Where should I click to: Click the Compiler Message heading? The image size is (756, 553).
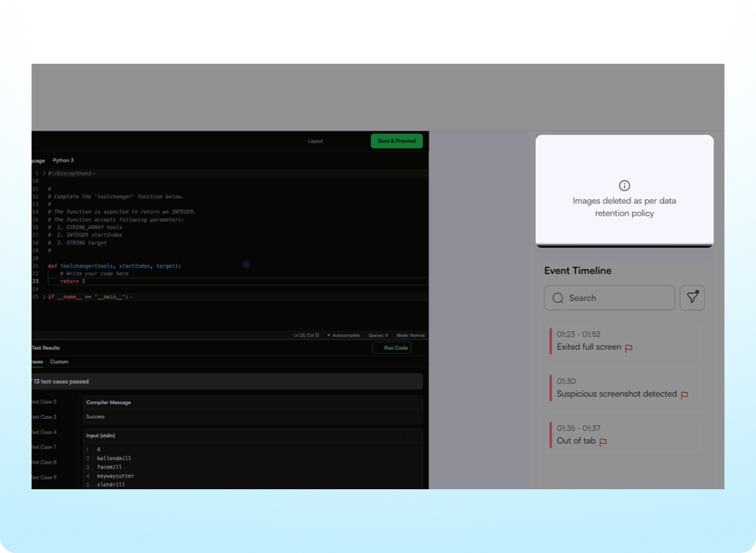point(108,402)
